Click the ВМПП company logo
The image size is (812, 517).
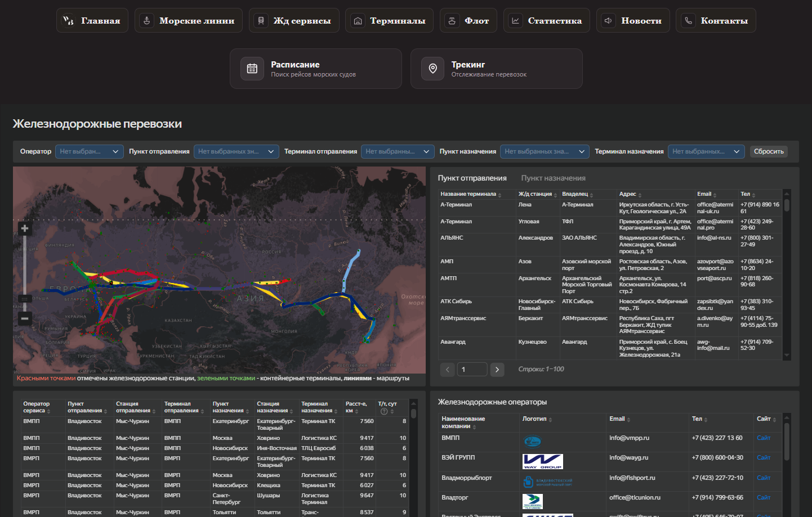pyautogui.click(x=533, y=442)
